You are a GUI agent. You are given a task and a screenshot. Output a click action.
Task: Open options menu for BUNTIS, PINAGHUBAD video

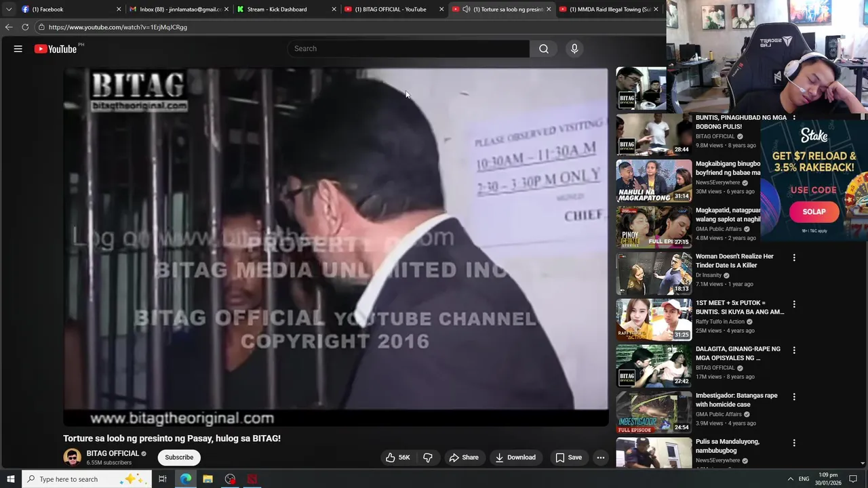[x=794, y=119]
